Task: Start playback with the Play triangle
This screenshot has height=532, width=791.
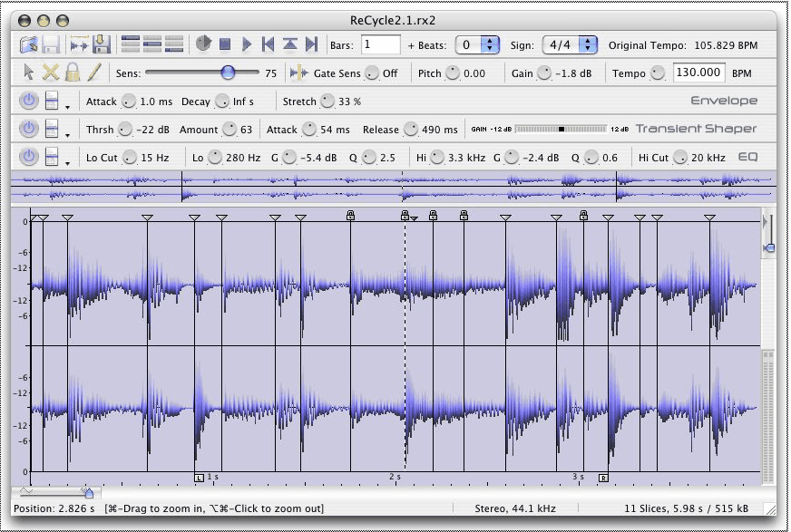Action: coord(247,44)
